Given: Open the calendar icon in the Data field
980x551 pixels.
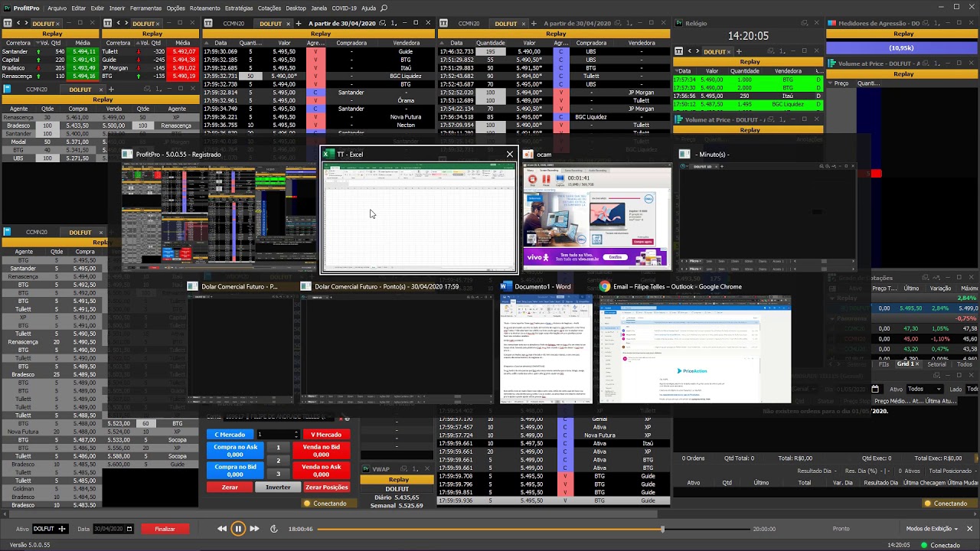Looking at the screenshot, I should (129, 529).
